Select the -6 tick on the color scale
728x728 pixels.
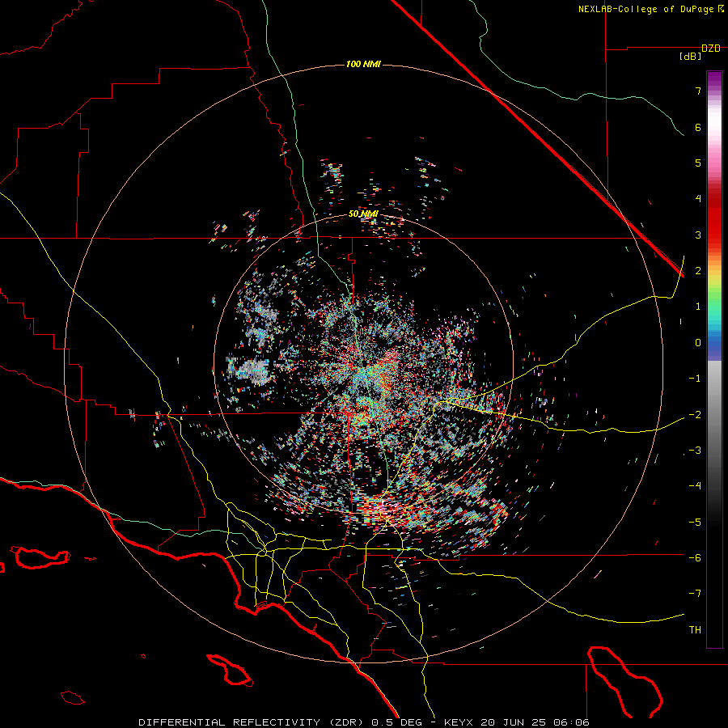695,558
